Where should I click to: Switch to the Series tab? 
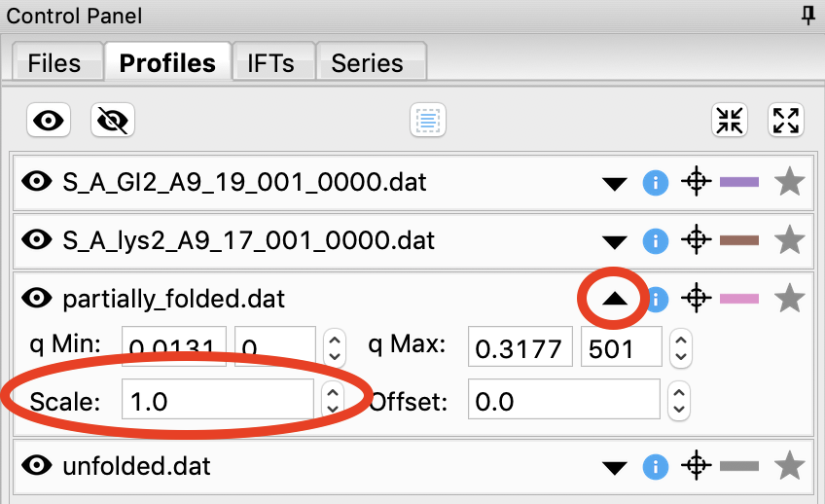click(x=367, y=63)
